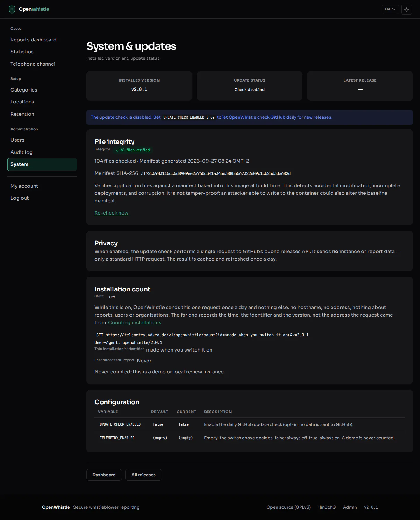Click the 'File integrity' section heading
Image resolution: width=420 pixels, height=520 pixels.
pos(114,142)
